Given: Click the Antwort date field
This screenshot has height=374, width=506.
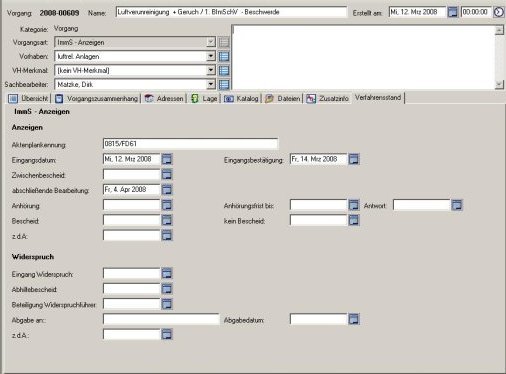Looking at the screenshot, I should (422, 205).
